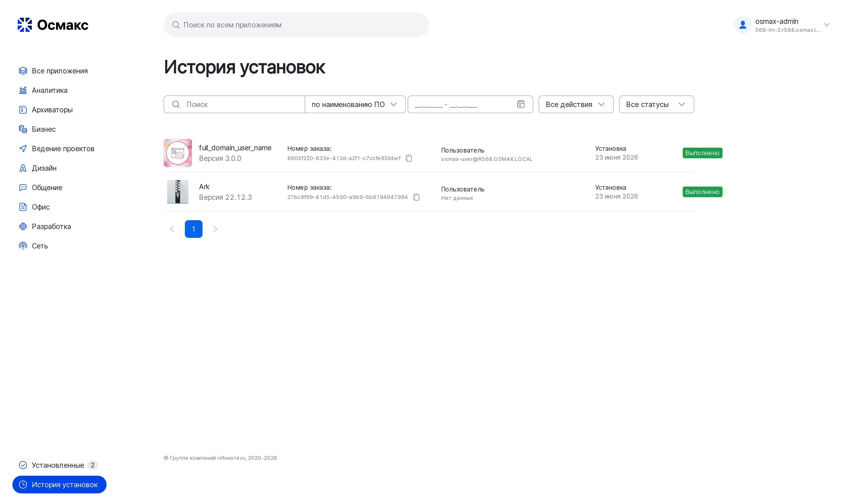This screenshot has width=849, height=504.
Task: Copy the full_domain_user_name order number
Action: click(x=409, y=158)
